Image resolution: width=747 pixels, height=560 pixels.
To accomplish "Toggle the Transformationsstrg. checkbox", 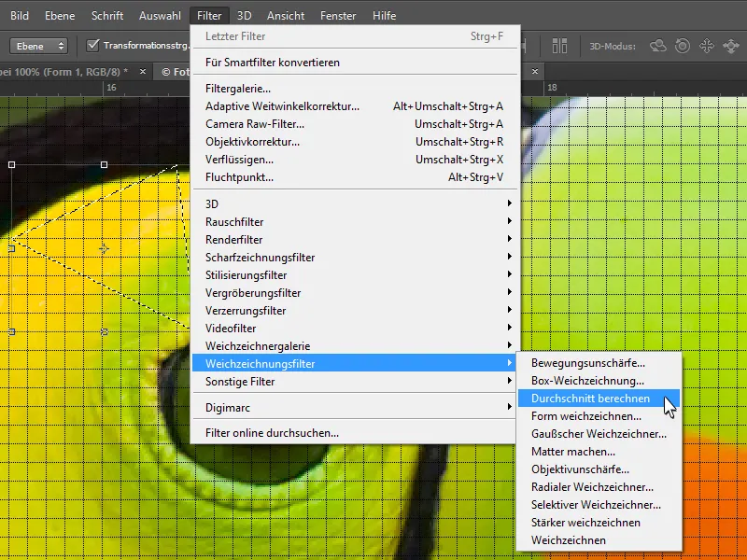I will (92, 46).
